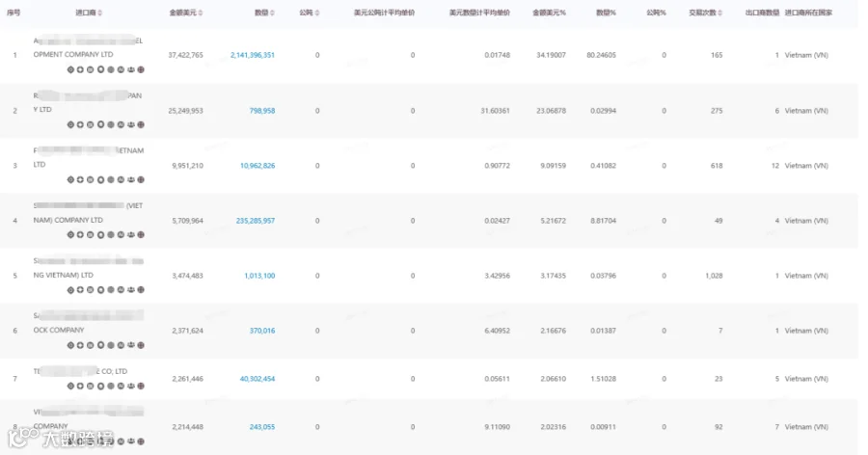Sort by the 进口商 column arrows
The height and width of the screenshot is (455, 868).
(x=100, y=13)
